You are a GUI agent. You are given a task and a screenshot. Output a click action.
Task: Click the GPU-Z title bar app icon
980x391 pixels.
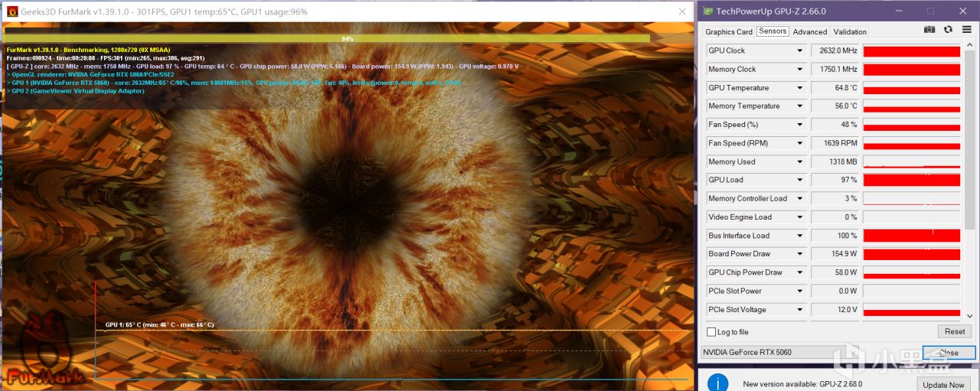click(x=708, y=11)
